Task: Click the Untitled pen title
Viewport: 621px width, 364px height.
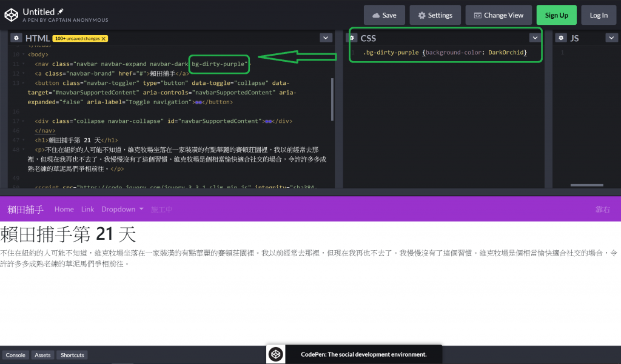Action: click(x=38, y=12)
